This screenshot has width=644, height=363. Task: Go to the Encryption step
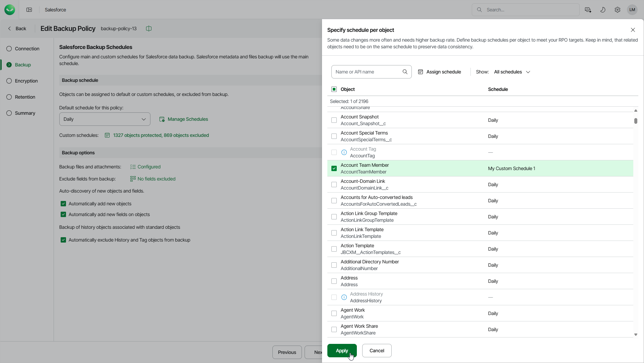pos(26,81)
